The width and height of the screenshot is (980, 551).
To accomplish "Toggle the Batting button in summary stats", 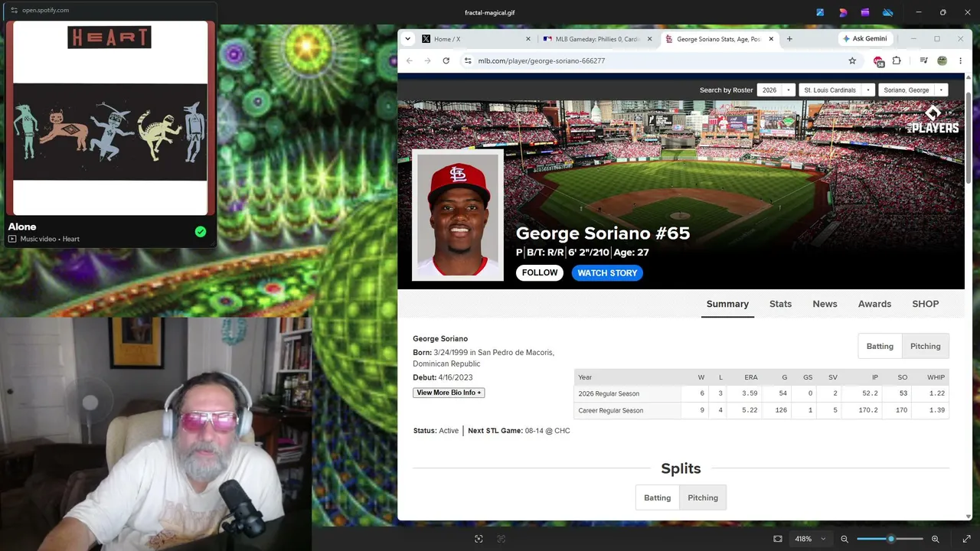I will pyautogui.click(x=880, y=347).
